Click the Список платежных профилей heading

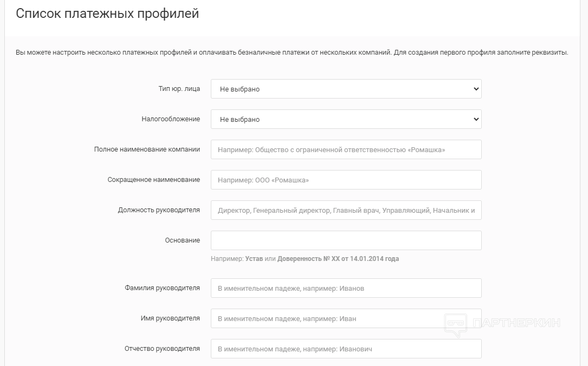(107, 14)
